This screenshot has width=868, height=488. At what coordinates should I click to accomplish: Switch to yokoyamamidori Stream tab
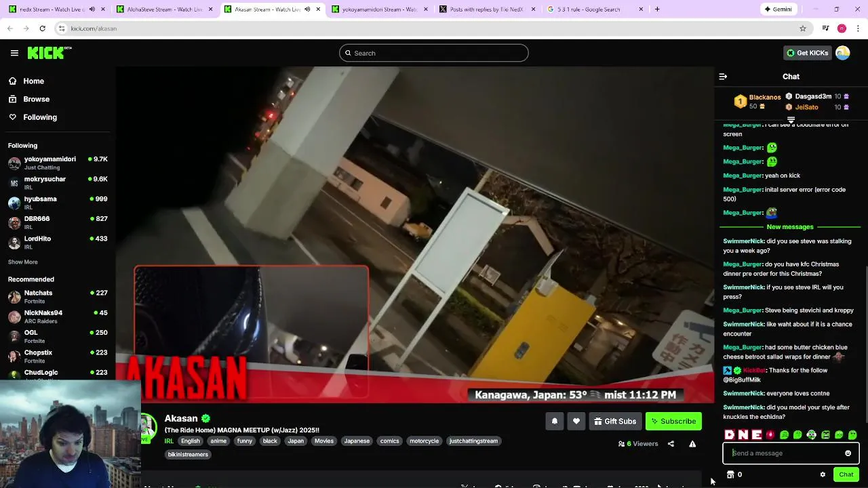(x=380, y=9)
